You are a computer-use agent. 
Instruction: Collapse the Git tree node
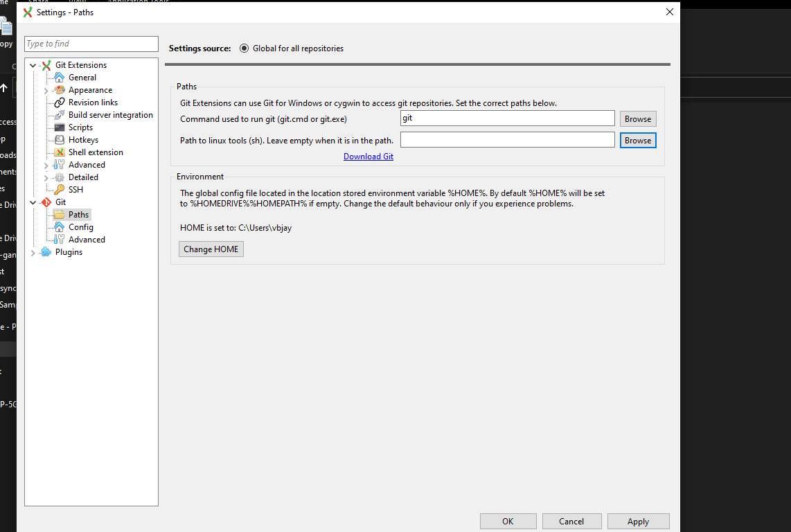click(33, 202)
